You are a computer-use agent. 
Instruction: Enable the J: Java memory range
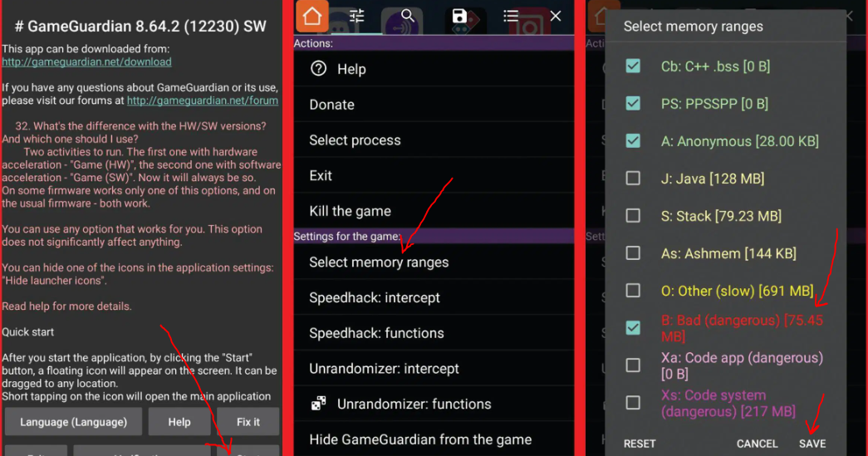(x=633, y=179)
